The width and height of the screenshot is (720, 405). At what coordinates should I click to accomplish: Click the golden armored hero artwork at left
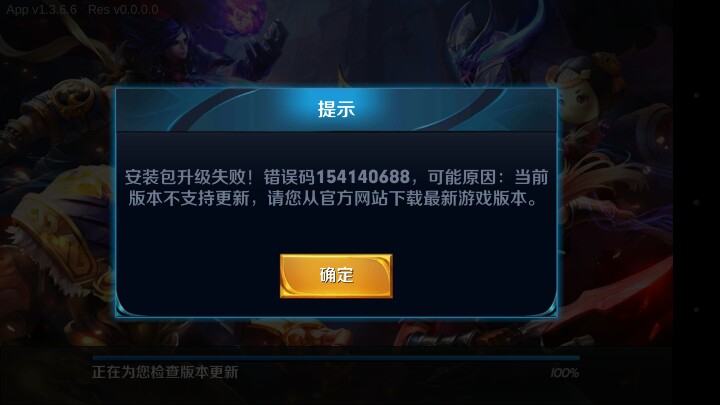click(x=55, y=230)
